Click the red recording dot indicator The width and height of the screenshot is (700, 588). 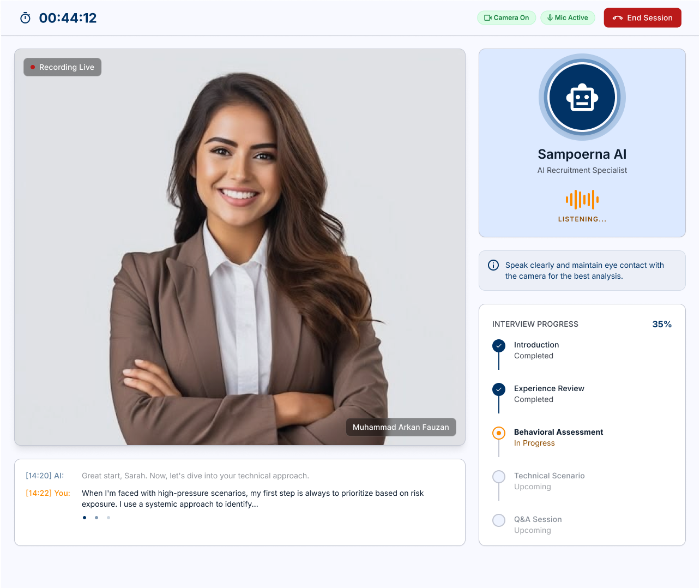pyautogui.click(x=33, y=67)
